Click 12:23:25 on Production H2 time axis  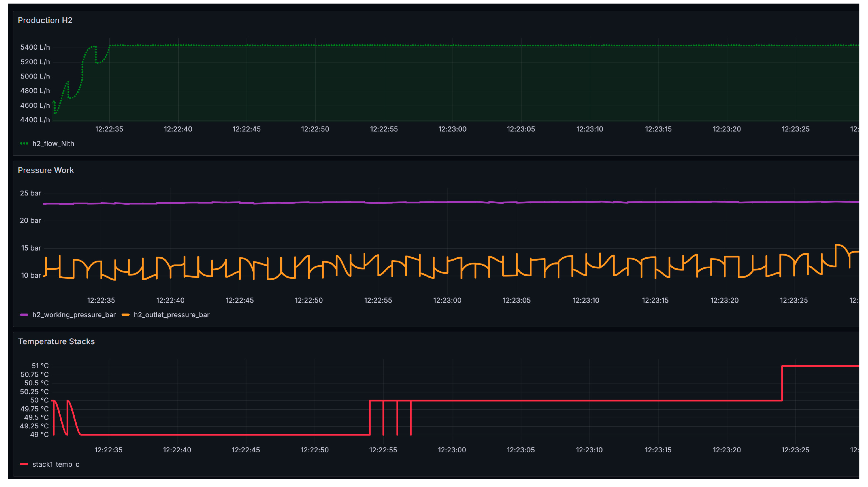795,129
